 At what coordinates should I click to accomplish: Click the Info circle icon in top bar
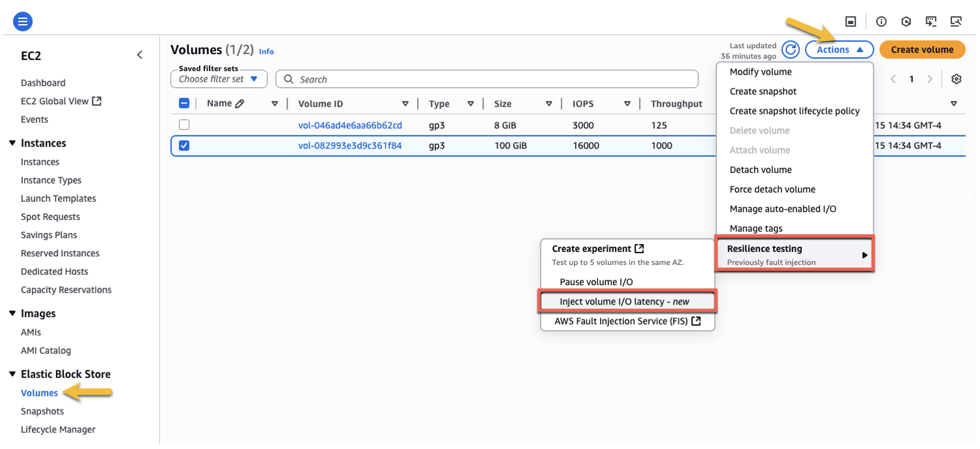[x=881, y=21]
